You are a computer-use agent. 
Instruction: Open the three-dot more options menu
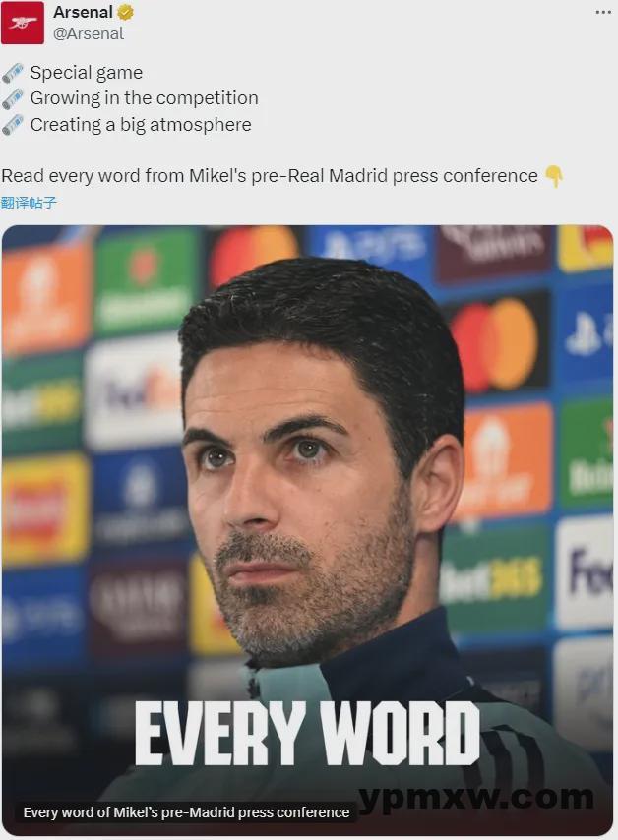pyautogui.click(x=603, y=12)
